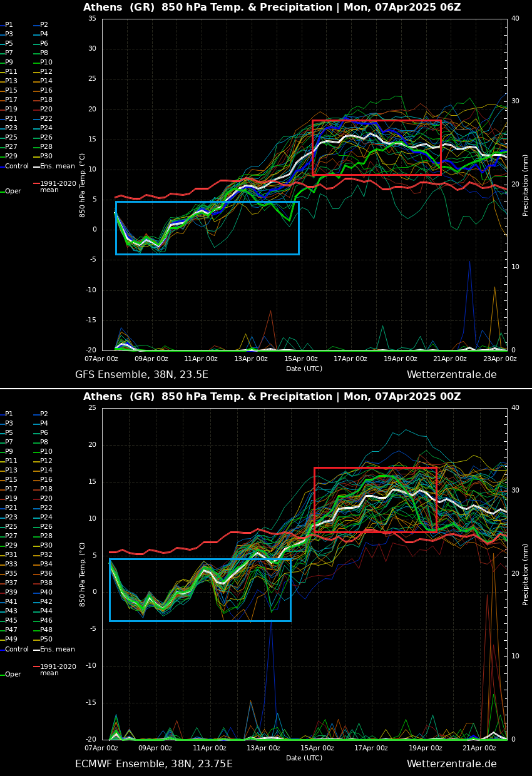
Task: Select P1 in the GFS Ensemble legend
Action: click(9, 25)
